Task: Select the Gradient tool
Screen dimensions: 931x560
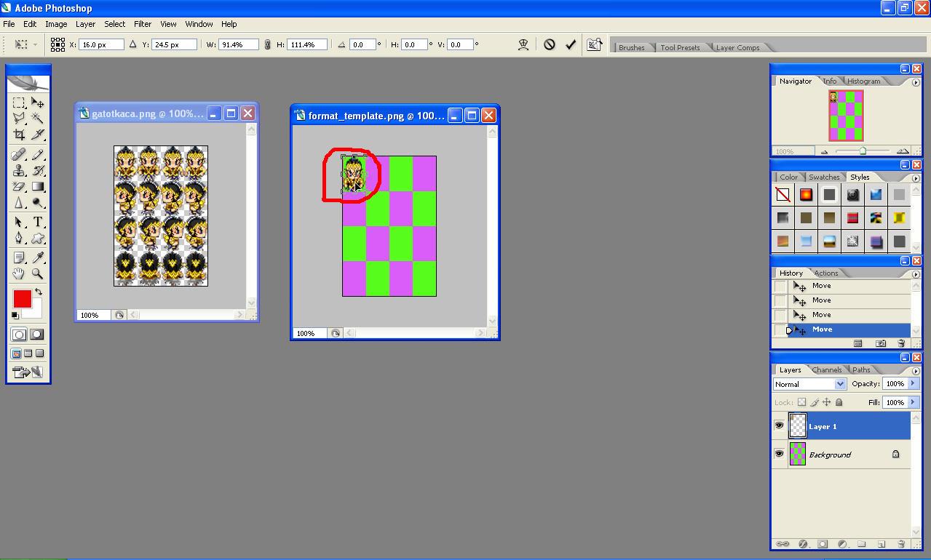Action: (x=37, y=186)
